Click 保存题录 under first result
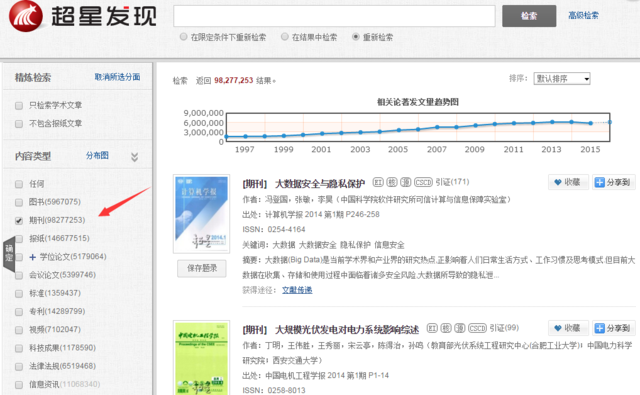Screen dimensions: 640x395 (x=202, y=269)
